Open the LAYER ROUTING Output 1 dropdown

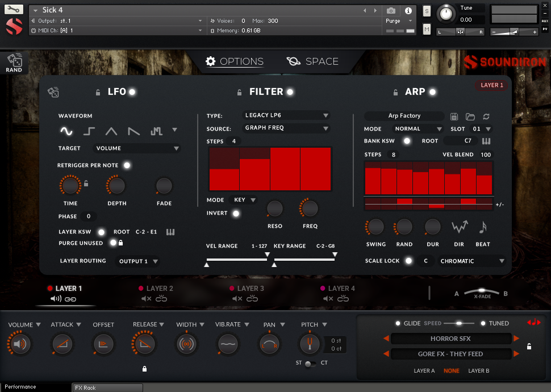coord(137,261)
